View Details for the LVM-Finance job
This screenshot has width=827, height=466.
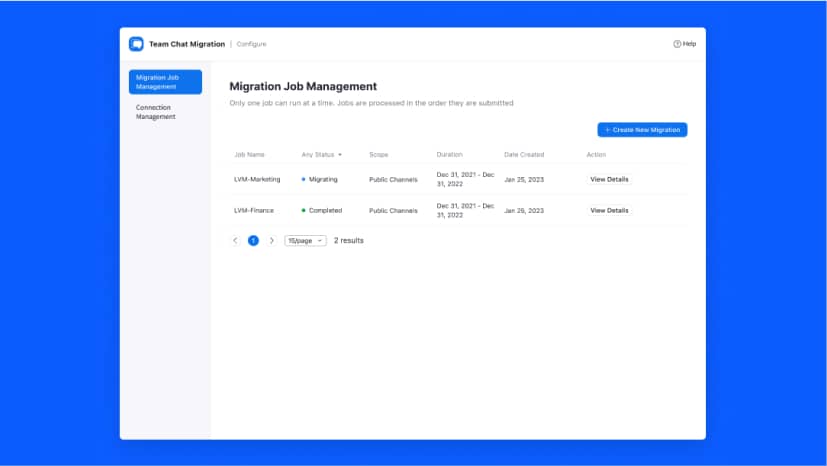609,211
